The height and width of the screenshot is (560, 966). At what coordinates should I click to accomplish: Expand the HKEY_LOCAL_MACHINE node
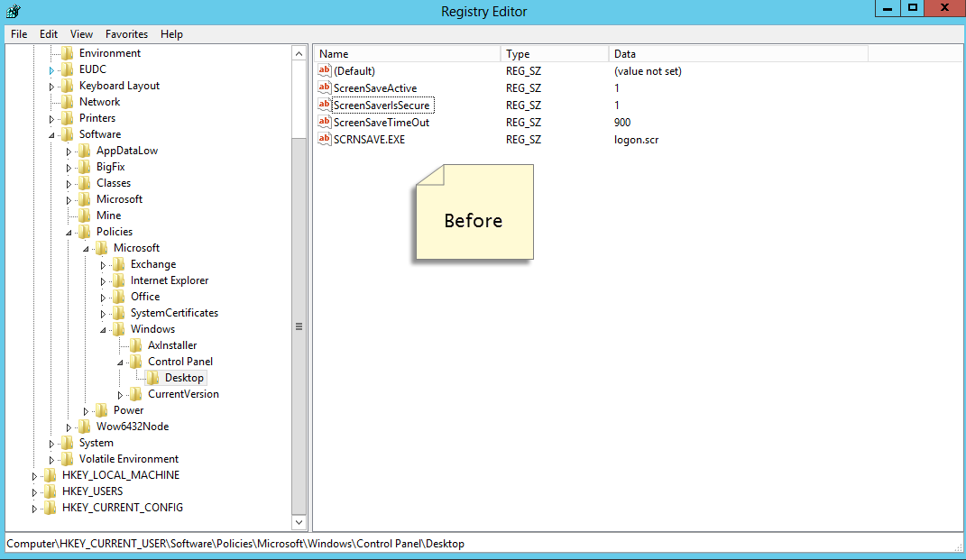[x=32, y=474]
